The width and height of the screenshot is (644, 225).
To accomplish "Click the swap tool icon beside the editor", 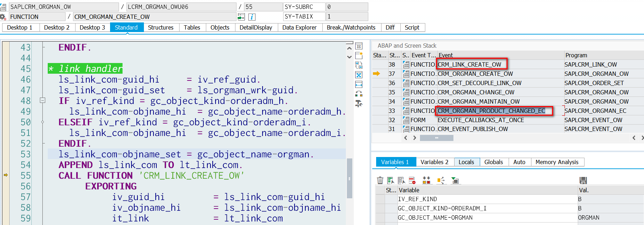I will [359, 65].
